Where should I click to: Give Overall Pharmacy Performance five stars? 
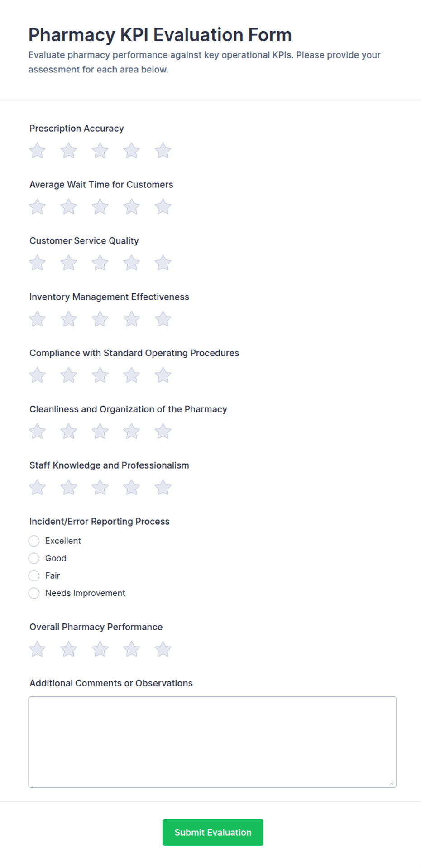(x=163, y=649)
